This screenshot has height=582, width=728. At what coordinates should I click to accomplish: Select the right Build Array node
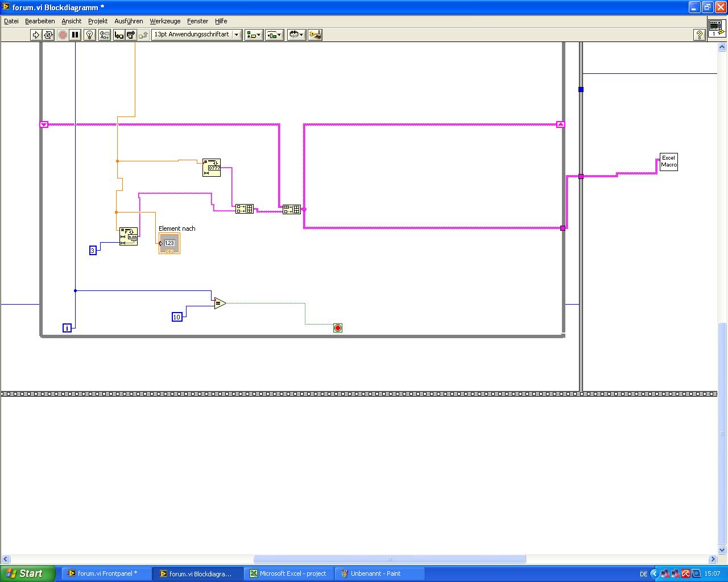tap(292, 209)
